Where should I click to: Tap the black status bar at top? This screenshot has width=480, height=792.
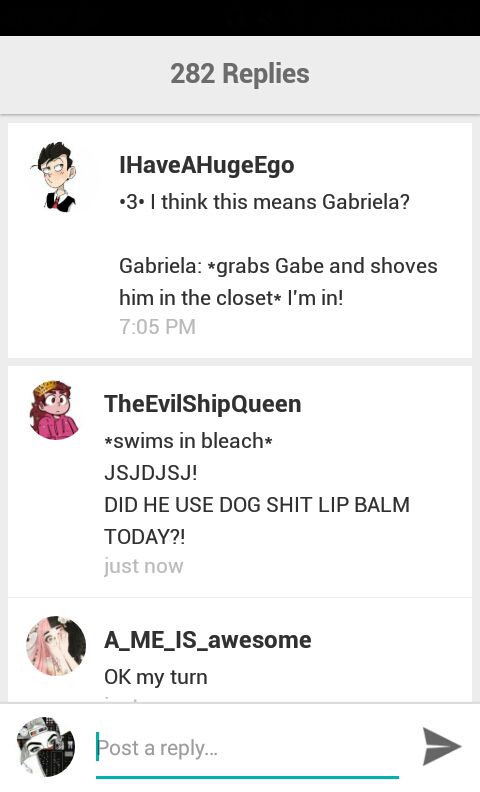240,18
